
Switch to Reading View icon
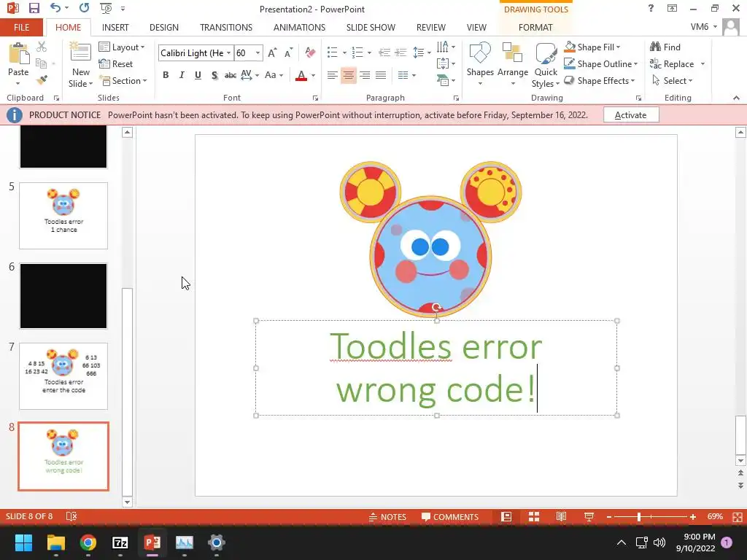tap(561, 517)
